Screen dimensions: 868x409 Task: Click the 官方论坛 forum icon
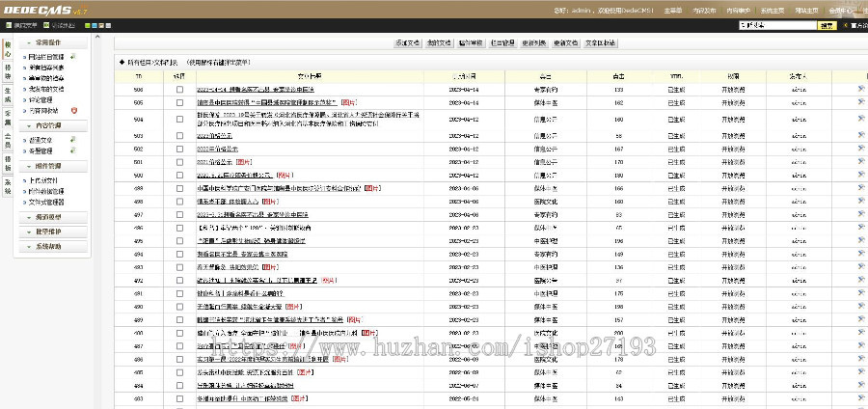pyautogui.click(x=846, y=25)
